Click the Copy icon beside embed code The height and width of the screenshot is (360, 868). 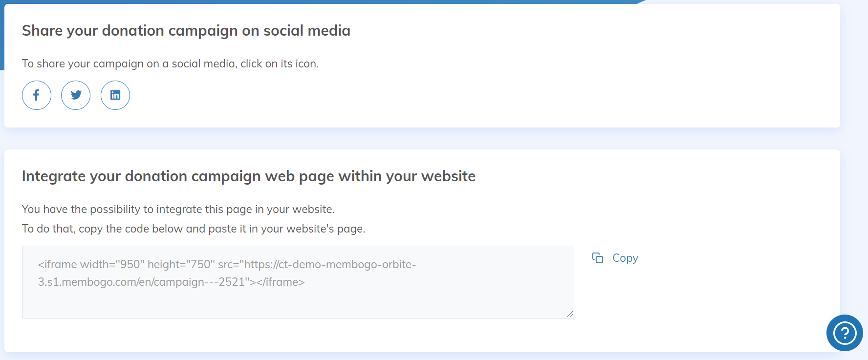[597, 258]
